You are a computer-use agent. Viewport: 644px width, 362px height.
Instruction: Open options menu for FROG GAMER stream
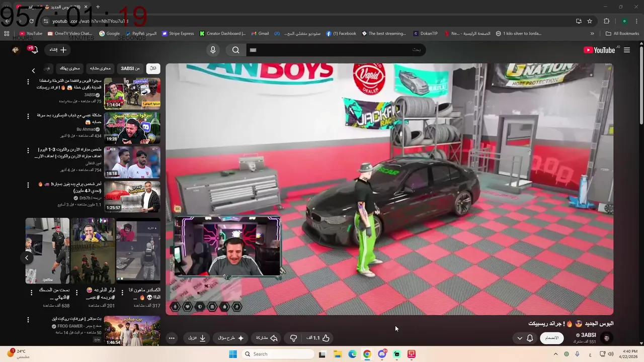28,319
